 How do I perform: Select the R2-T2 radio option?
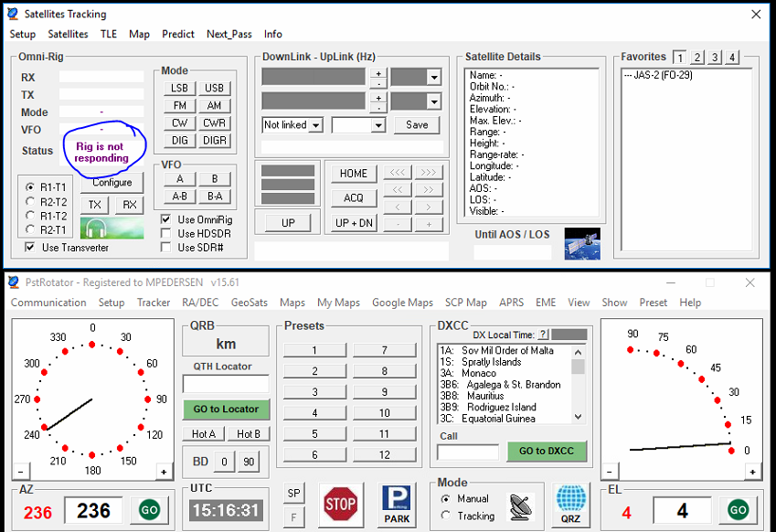click(x=31, y=201)
